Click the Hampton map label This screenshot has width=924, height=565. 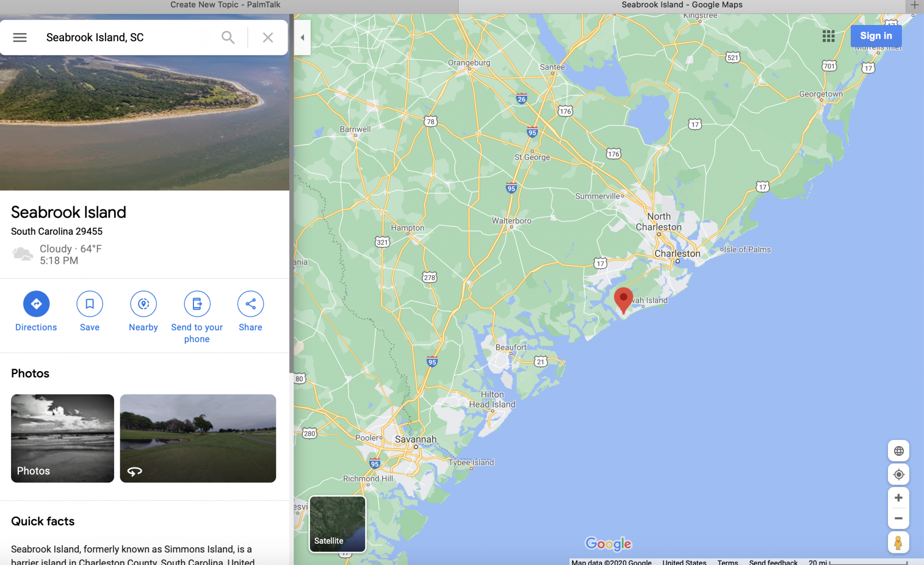408,228
